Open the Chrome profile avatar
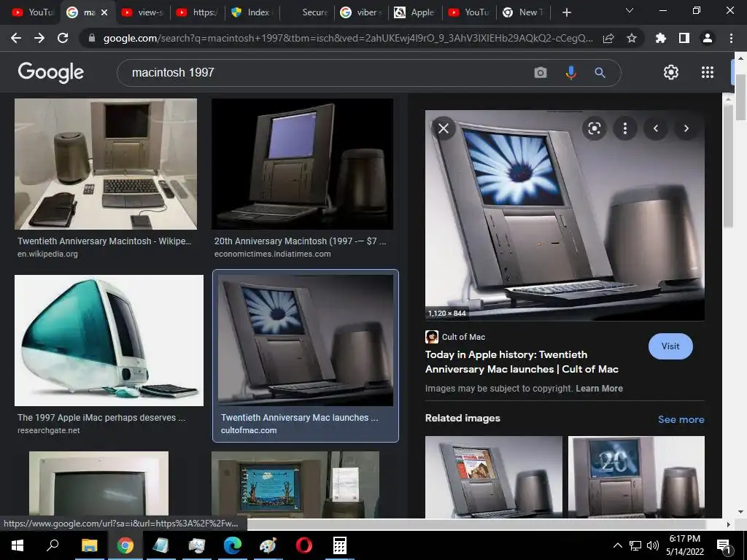This screenshot has width=747, height=560. click(x=708, y=38)
